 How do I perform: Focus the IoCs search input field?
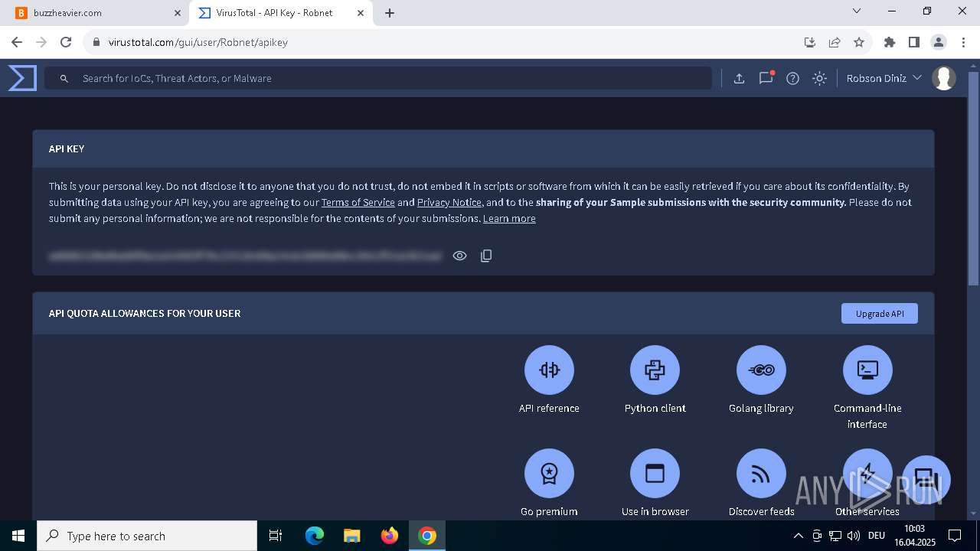[378, 78]
